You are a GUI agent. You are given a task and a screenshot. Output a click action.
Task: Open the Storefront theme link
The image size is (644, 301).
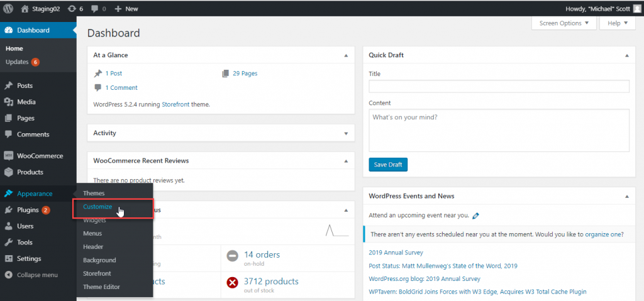tap(175, 104)
